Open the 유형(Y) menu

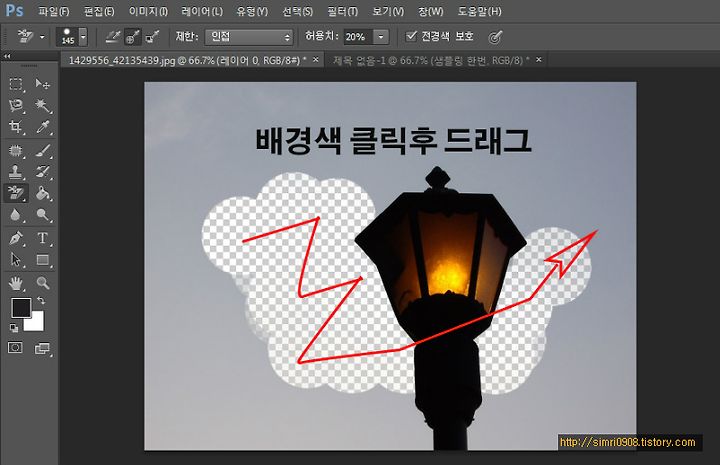coord(252,11)
